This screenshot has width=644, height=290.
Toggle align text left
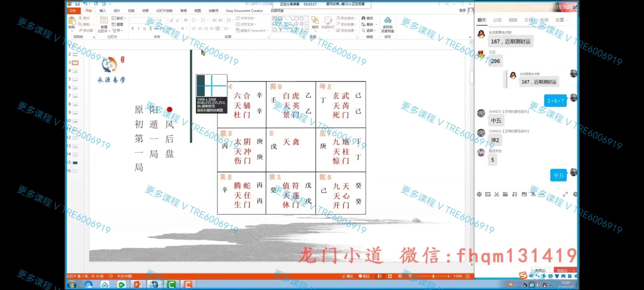point(194,28)
